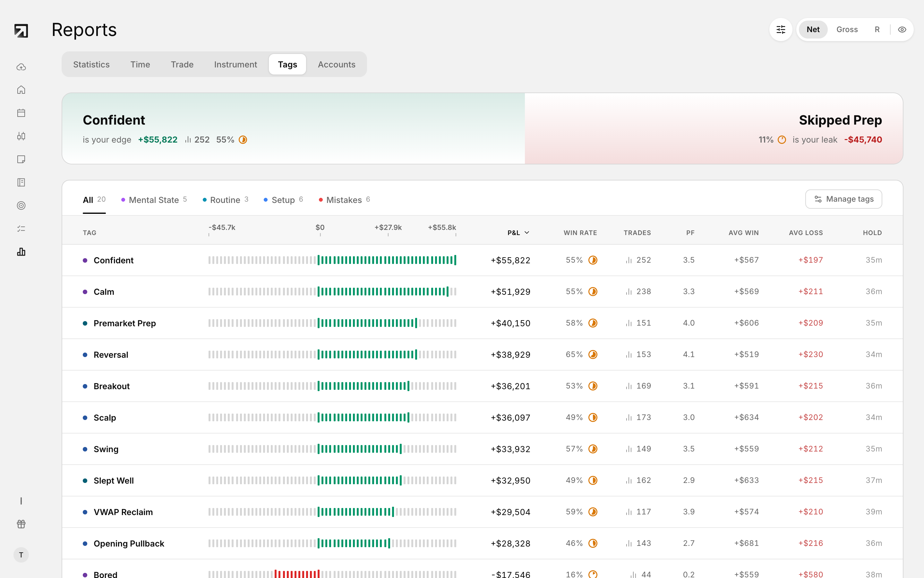This screenshot has width=924, height=578.
Task: Open the Instrument tab
Action: (x=235, y=64)
